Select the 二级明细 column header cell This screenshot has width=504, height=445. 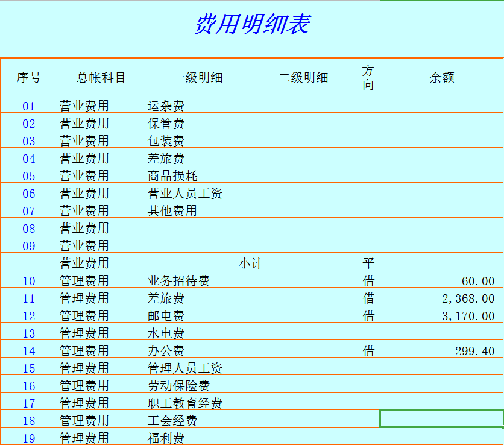[x=302, y=77]
